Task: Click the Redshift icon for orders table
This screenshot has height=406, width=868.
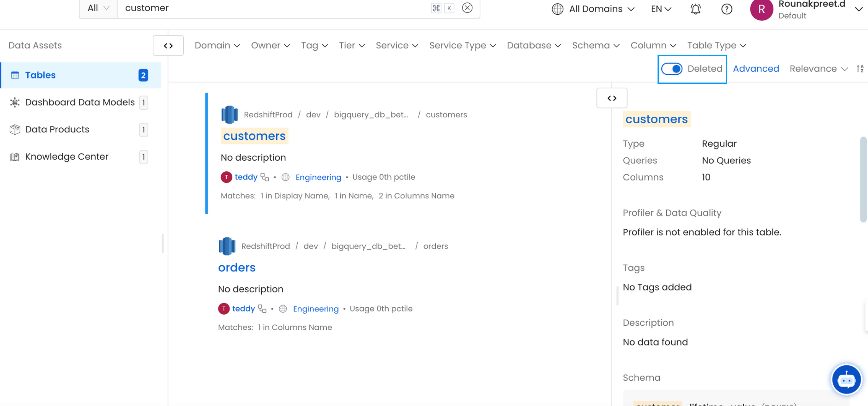Action: tap(227, 246)
